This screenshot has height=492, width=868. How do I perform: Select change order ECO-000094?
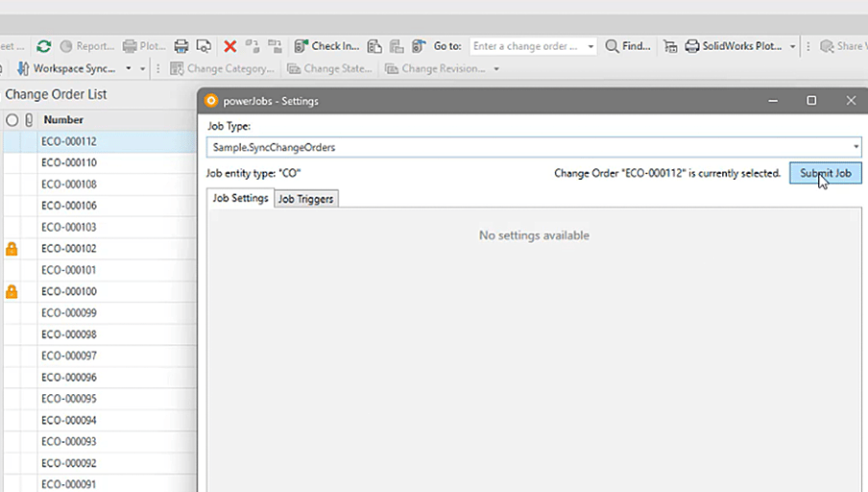pyautogui.click(x=68, y=421)
